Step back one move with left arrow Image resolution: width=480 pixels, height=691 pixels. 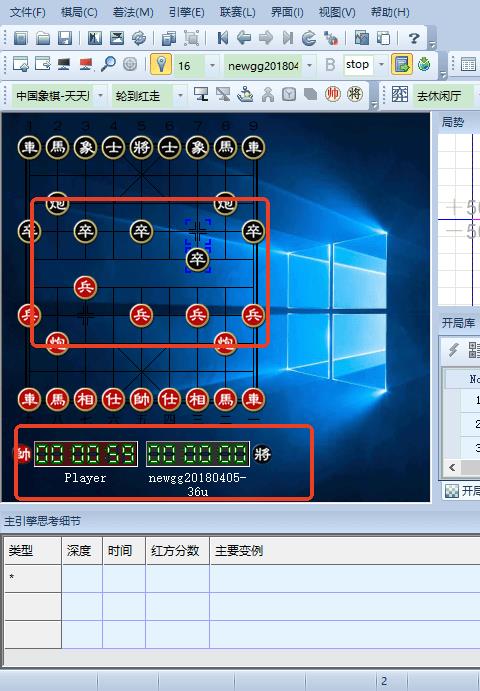tap(244, 38)
